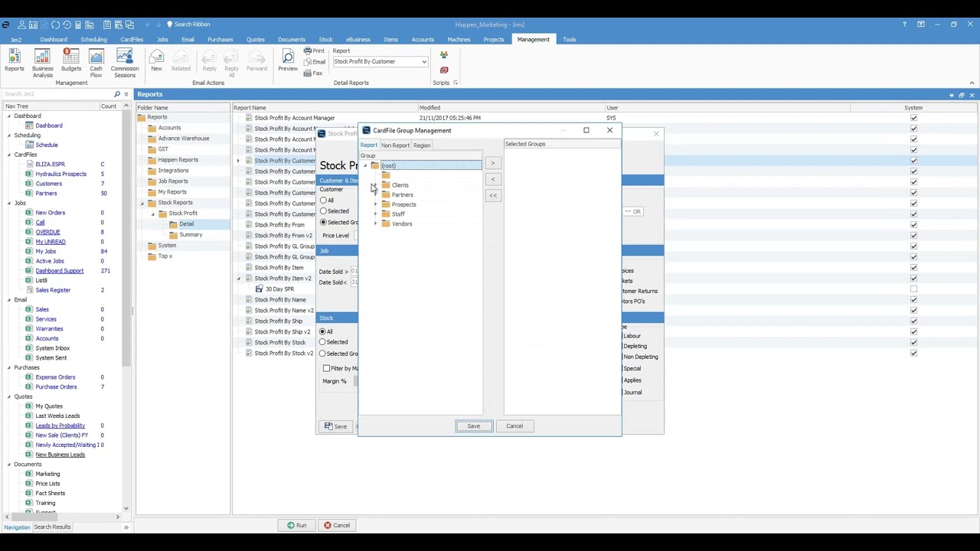This screenshot has height=551, width=980.
Task: Click the red script icon in Scripts group
Action: [x=444, y=70]
